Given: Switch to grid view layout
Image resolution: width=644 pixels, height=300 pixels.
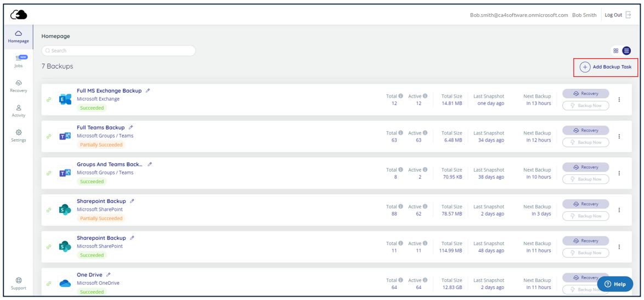Looking at the screenshot, I should [616, 51].
